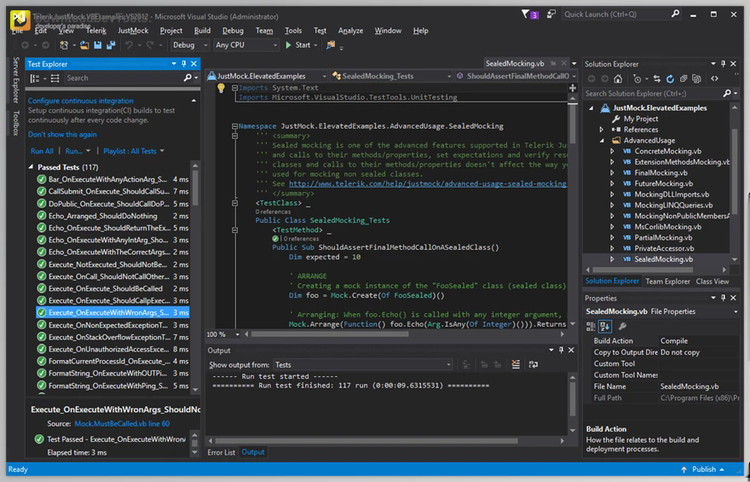Screen dimensions: 750x482
Task: Open the Start button dropdown arrow
Action: tap(316, 45)
